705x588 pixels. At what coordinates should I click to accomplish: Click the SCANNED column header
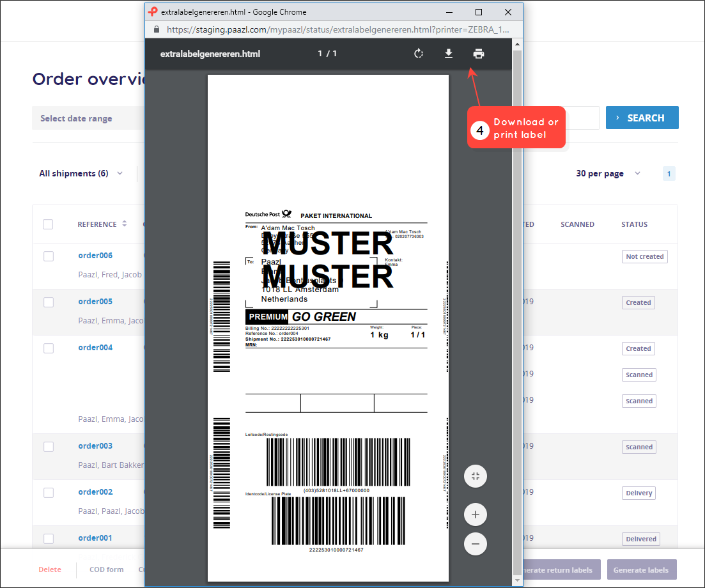577,224
